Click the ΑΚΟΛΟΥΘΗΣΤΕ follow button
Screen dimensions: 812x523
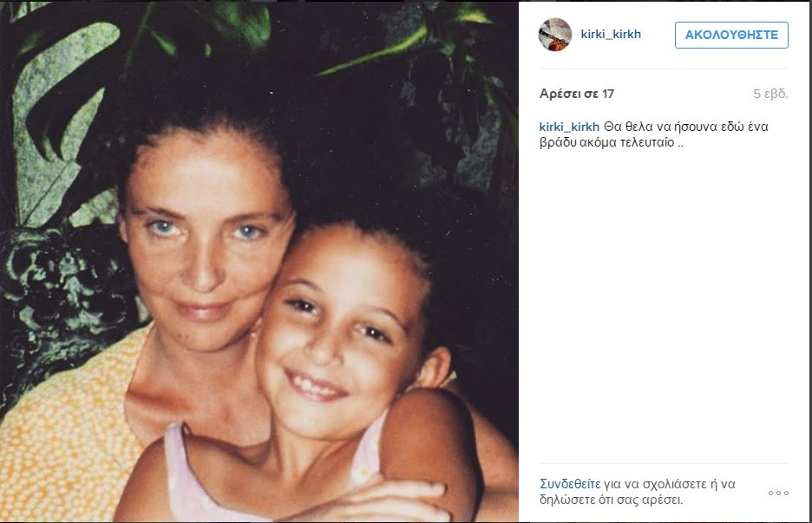731,35
